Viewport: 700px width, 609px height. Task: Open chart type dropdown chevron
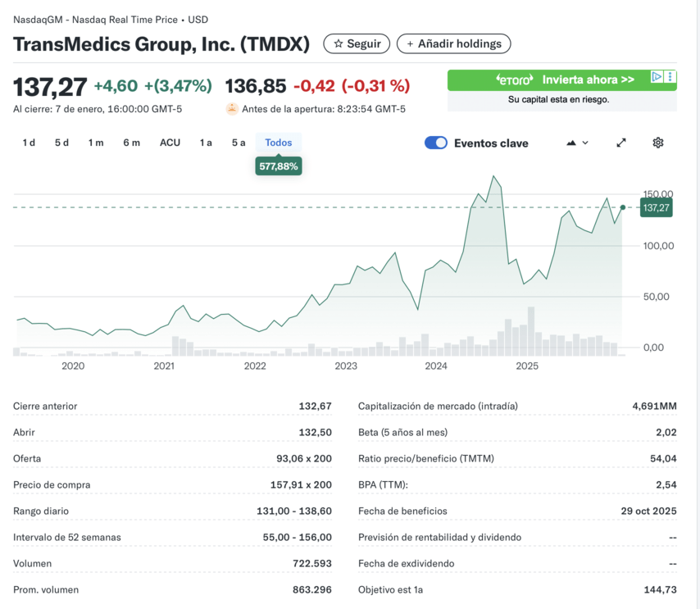point(585,143)
